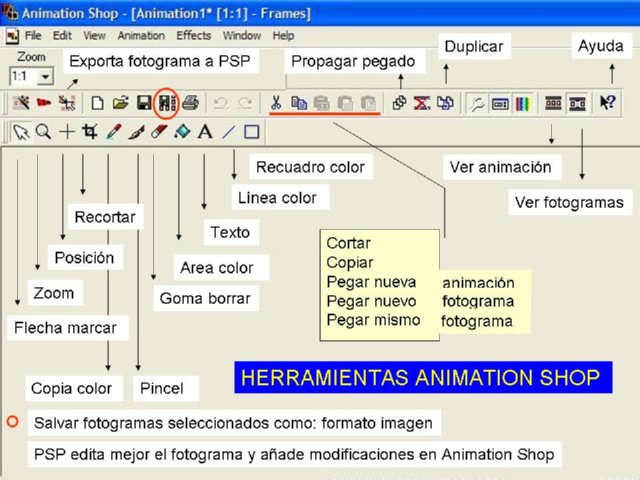View animation filmstrip icon
This screenshot has width=640, height=480.
point(553,103)
